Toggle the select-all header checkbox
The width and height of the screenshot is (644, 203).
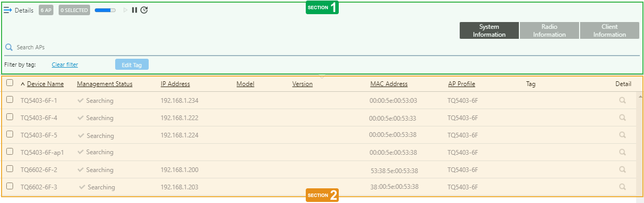tap(9, 83)
